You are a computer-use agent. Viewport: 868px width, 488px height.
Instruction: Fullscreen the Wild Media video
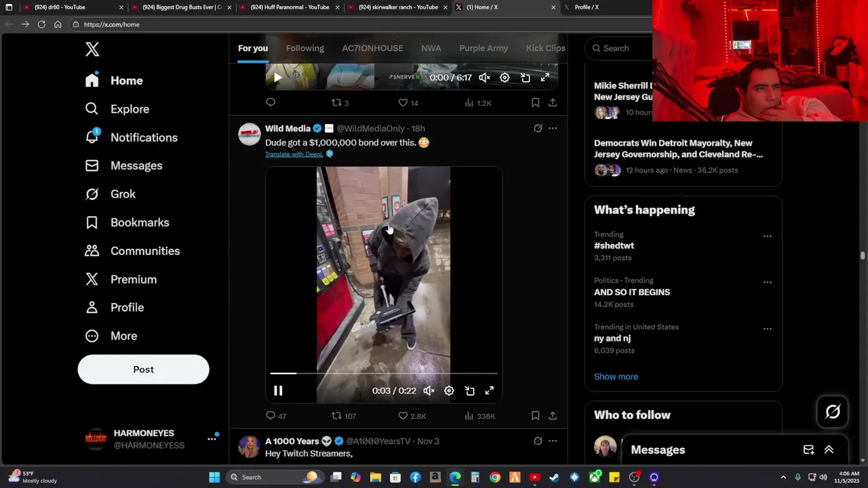[490, 390]
